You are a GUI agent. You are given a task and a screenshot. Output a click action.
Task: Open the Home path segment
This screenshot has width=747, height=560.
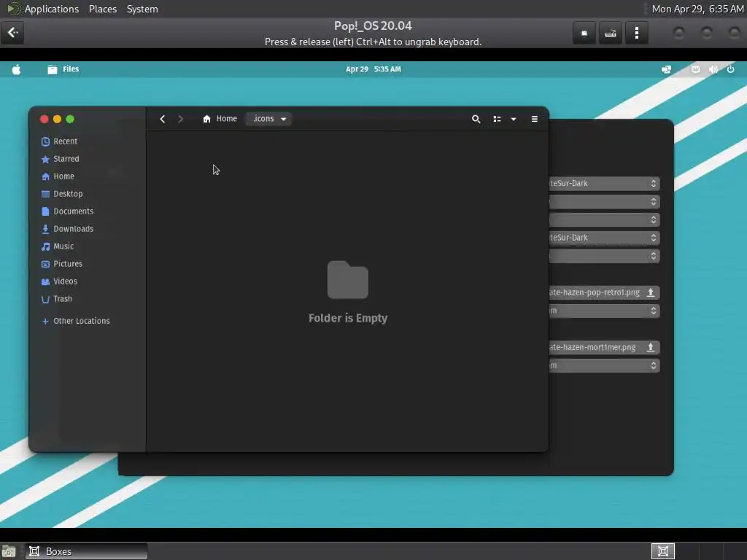pos(220,119)
